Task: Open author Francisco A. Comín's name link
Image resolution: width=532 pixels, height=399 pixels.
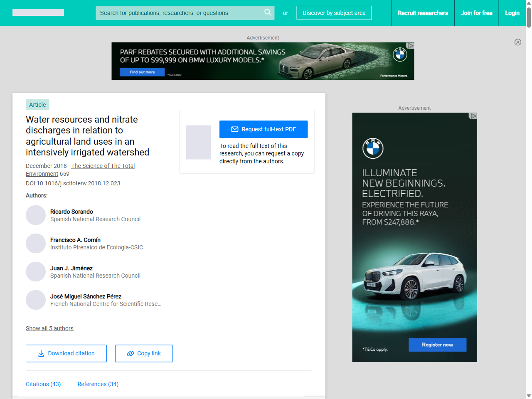Action: pos(75,240)
